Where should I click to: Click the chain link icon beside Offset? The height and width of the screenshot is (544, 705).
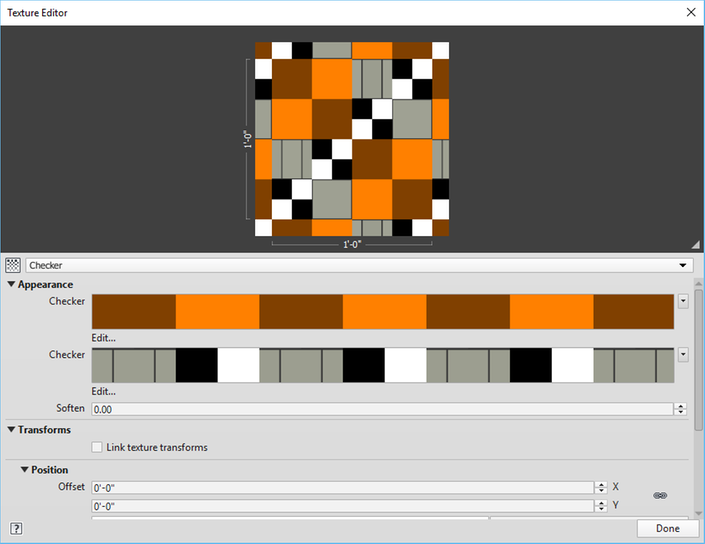point(660,495)
